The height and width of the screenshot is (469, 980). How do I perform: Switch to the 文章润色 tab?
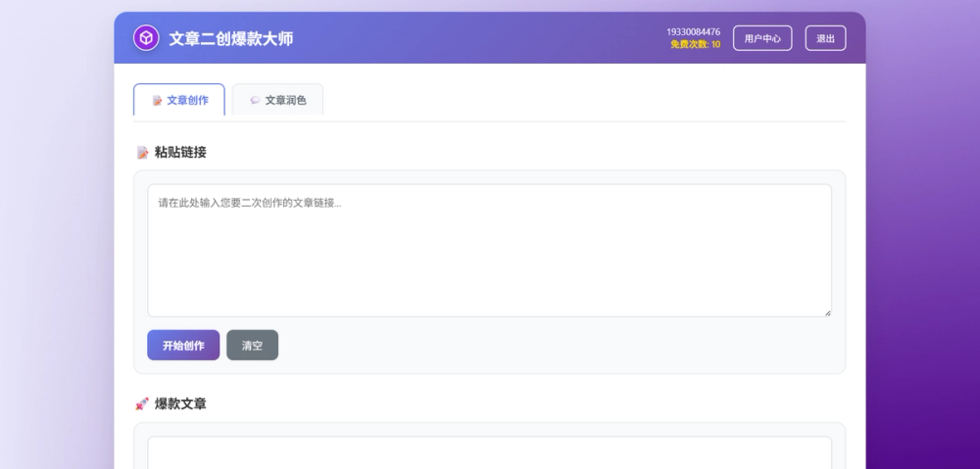(x=277, y=100)
